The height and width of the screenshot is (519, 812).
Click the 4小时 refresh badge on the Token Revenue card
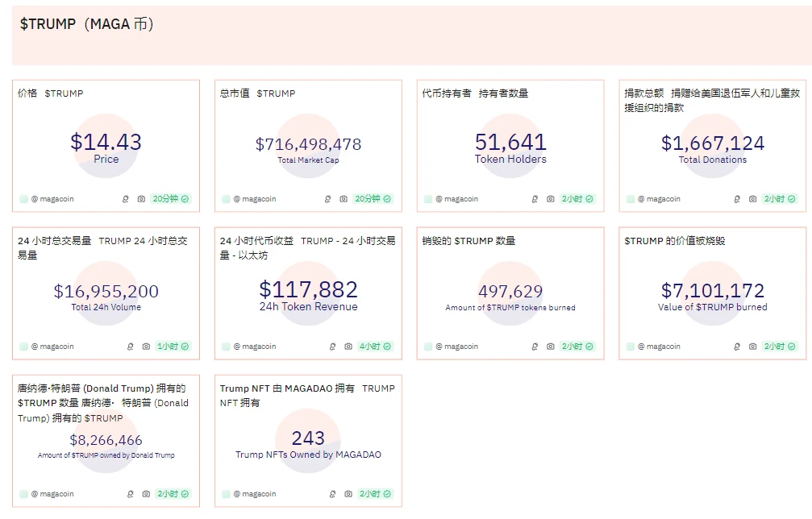[375, 347]
